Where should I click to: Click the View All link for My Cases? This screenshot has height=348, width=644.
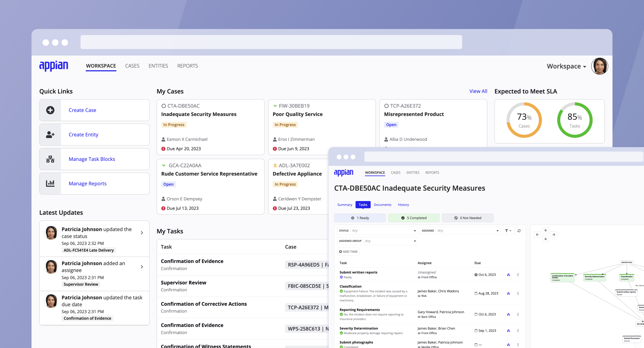478,91
